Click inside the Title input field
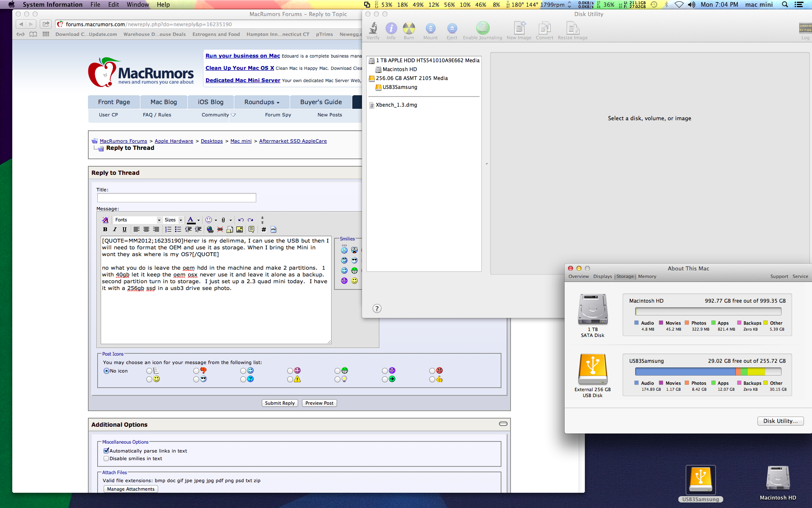Screen dimensions: 812x508 tap(176, 198)
